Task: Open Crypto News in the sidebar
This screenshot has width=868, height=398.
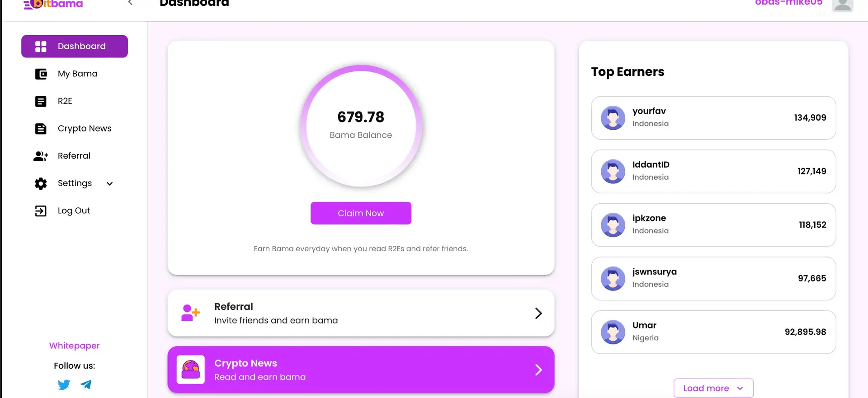Action: 84,129
